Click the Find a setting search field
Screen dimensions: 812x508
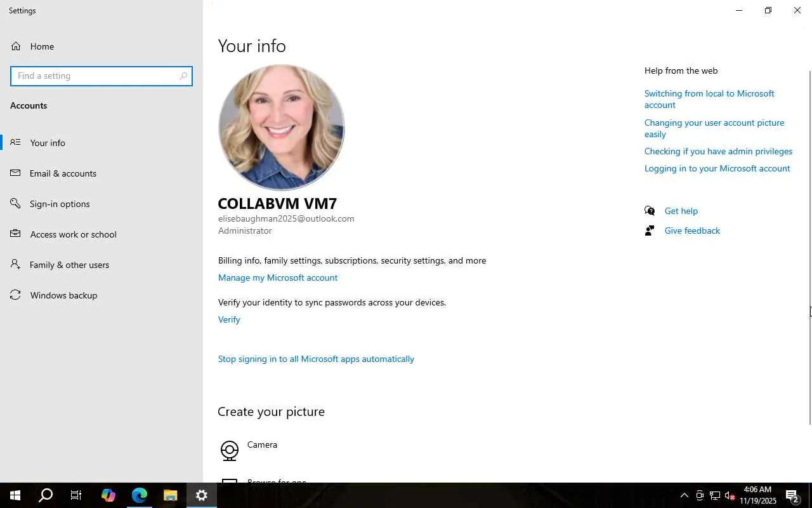101,76
